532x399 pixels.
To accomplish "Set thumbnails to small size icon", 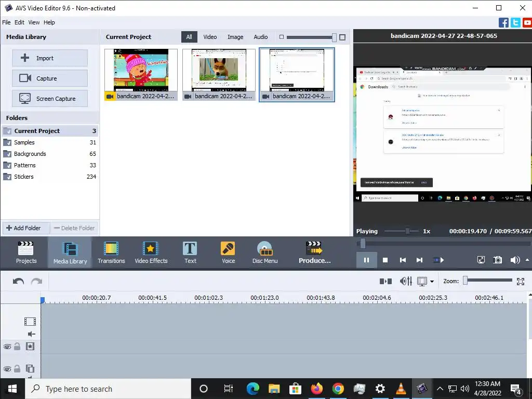I will click(281, 37).
